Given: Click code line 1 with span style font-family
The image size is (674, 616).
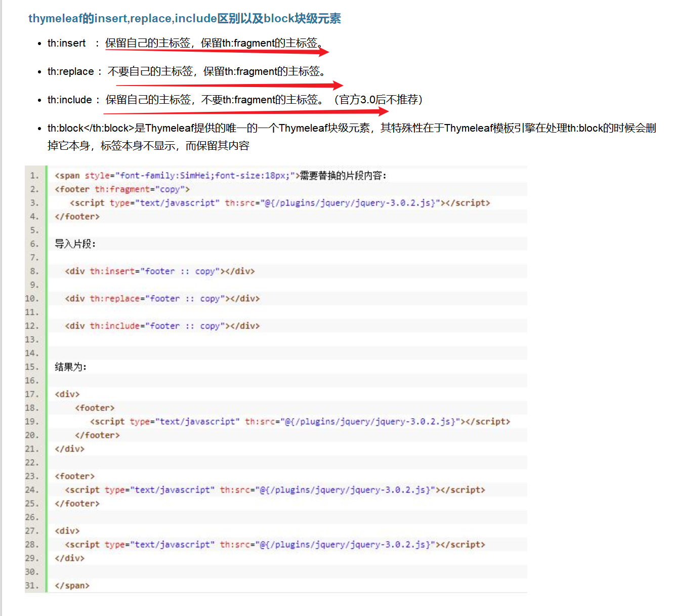Looking at the screenshot, I should click(x=221, y=176).
